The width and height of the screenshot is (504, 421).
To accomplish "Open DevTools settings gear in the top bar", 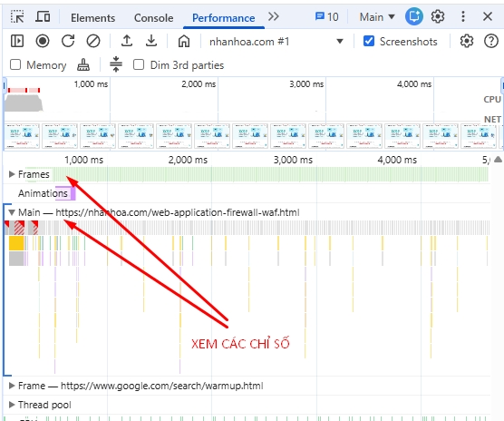I will tap(438, 16).
